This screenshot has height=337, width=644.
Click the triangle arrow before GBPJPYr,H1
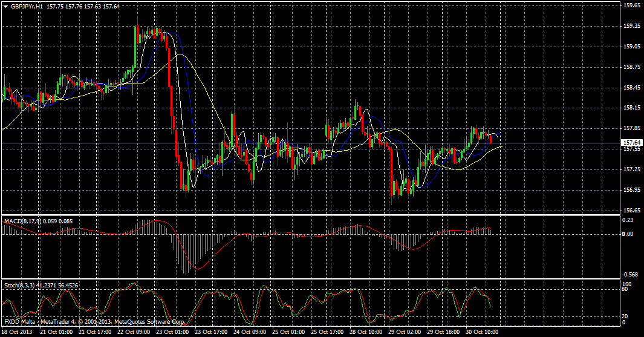[x=5, y=7]
